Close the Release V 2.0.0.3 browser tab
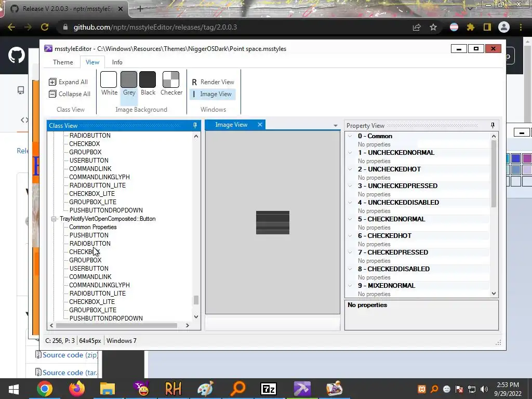This screenshot has height=399, width=532. [121, 9]
